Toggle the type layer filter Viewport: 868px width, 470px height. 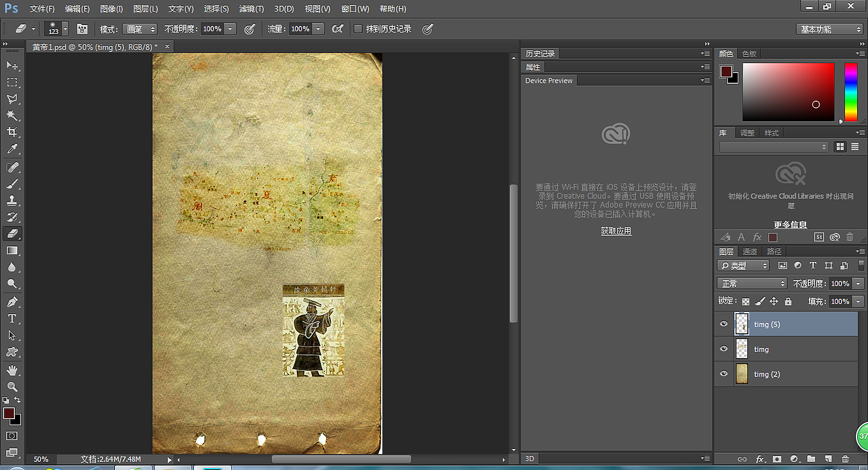coord(813,266)
